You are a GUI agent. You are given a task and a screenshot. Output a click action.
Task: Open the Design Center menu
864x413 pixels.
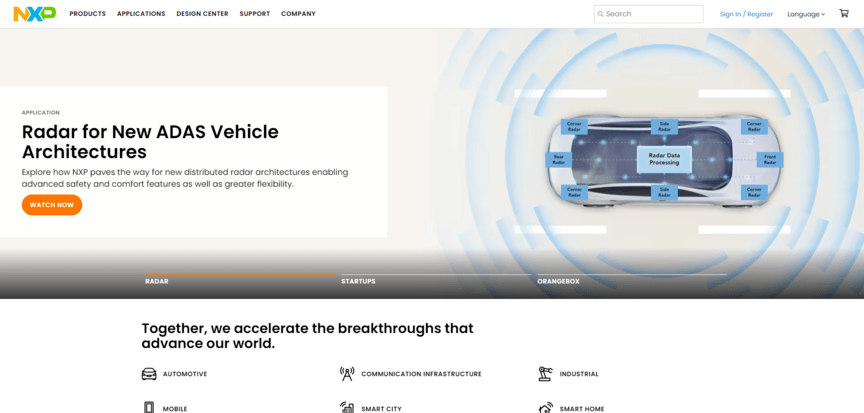(x=202, y=14)
